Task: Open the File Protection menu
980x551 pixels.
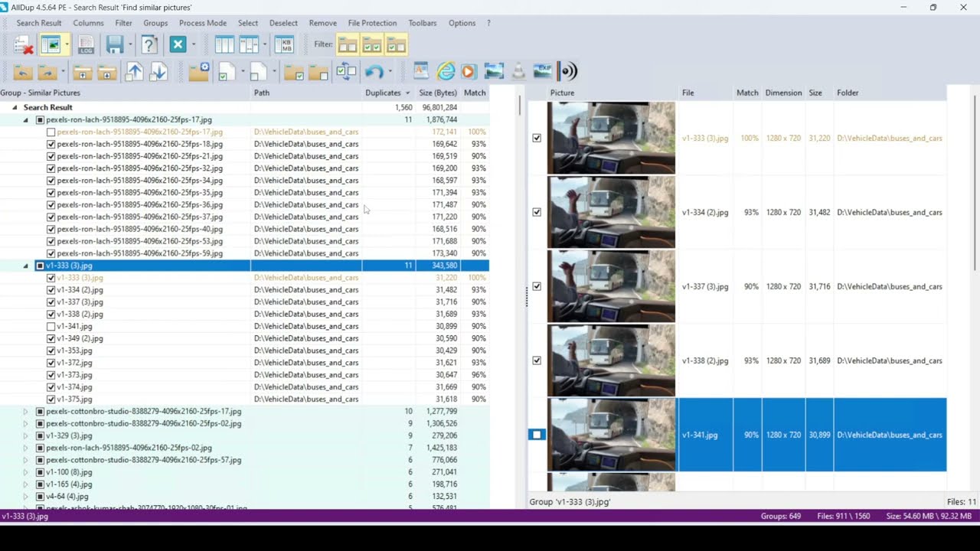Action: point(372,23)
